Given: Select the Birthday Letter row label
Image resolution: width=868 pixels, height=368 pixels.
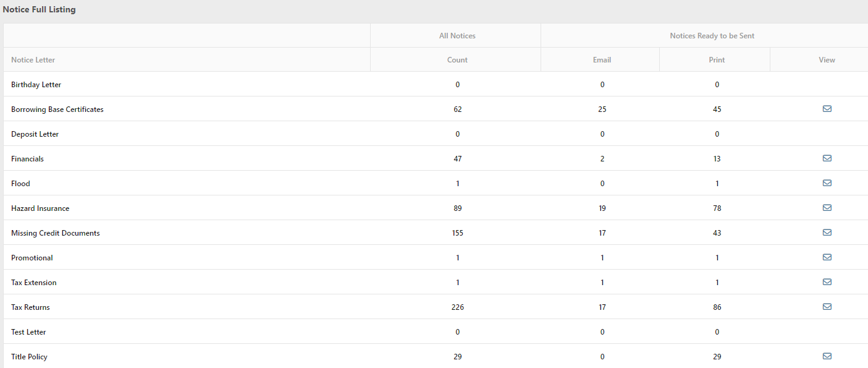Looking at the screenshot, I should tap(36, 85).
